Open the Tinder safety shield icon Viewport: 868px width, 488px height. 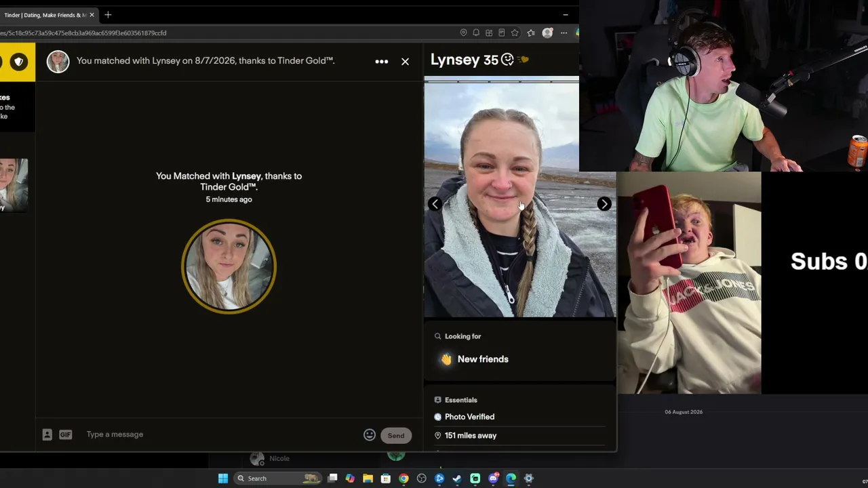18,62
